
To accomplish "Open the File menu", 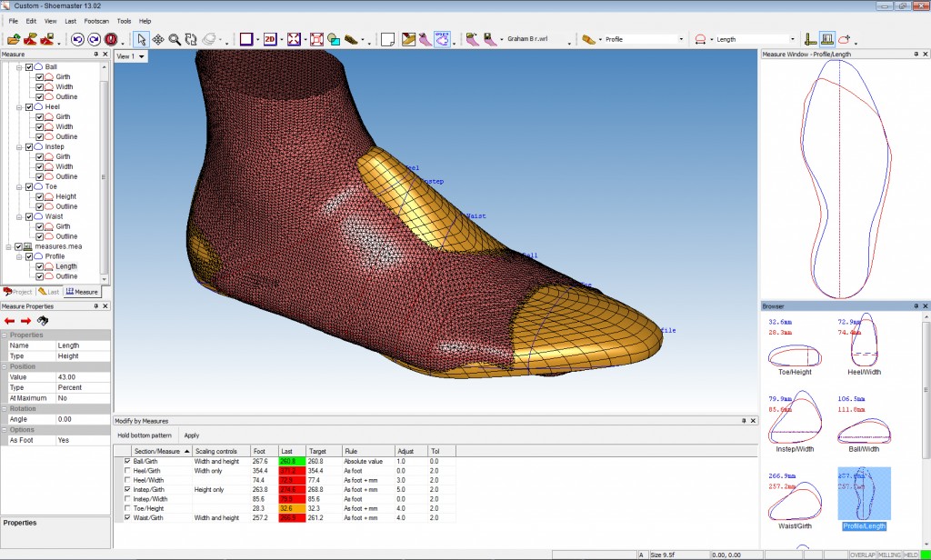I will point(13,21).
